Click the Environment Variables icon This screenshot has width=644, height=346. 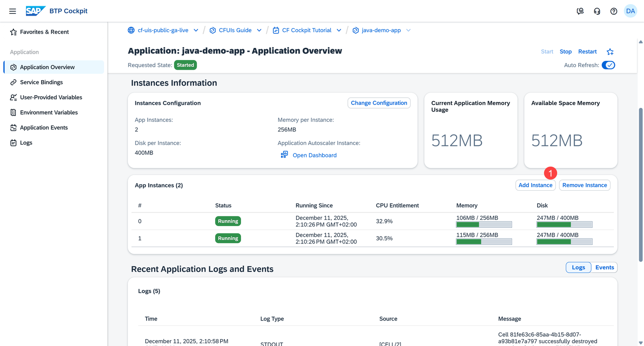(x=13, y=112)
